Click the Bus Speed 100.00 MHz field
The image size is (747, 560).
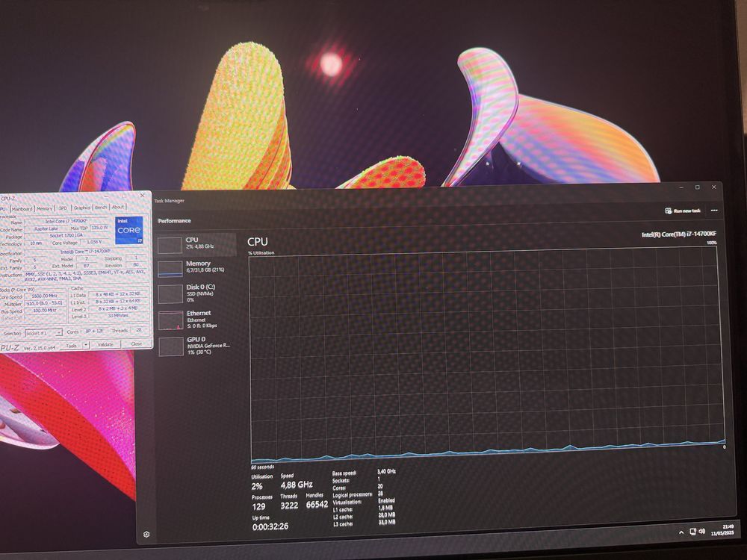pyautogui.click(x=45, y=311)
